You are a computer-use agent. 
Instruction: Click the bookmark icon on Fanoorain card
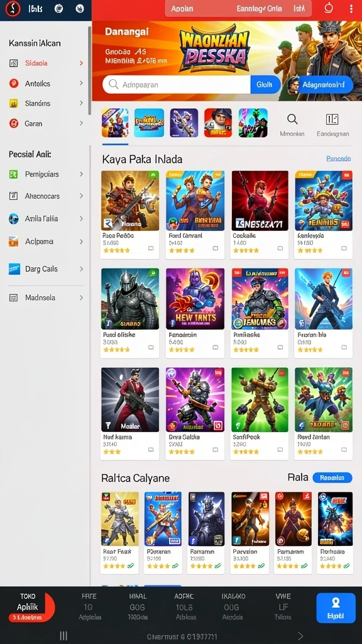[x=216, y=347]
